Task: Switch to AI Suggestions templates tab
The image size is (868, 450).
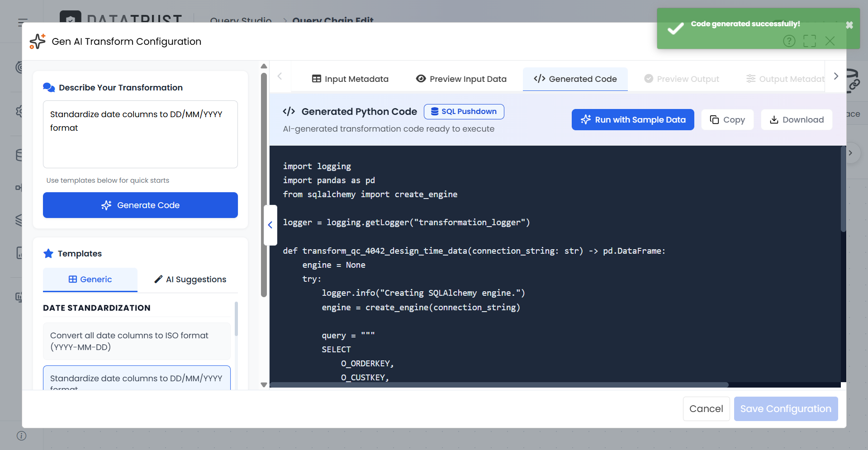Action: (190, 279)
